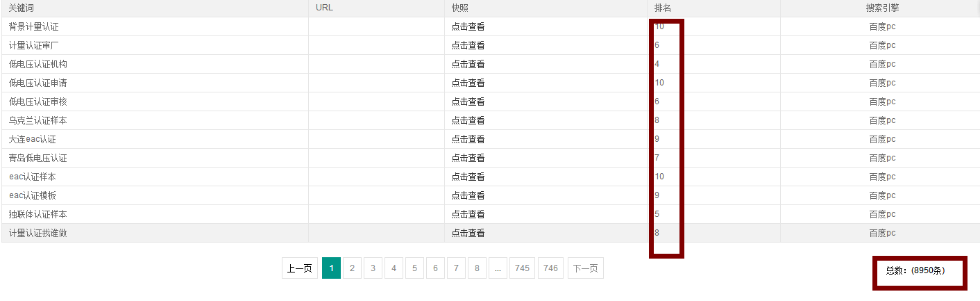Viewport: 980px width, 301px height.
Task: Open snapshot for 低电压认证申请
Action: [x=468, y=83]
